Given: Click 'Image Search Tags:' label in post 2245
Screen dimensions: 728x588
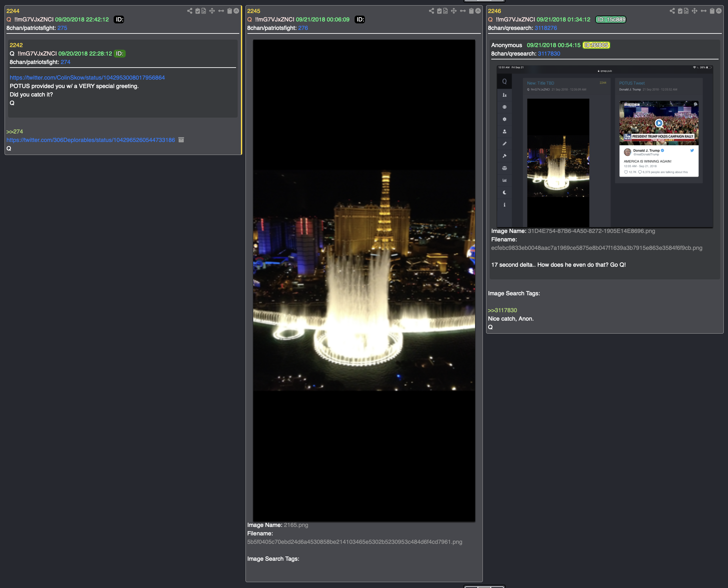Looking at the screenshot, I should tap(273, 559).
